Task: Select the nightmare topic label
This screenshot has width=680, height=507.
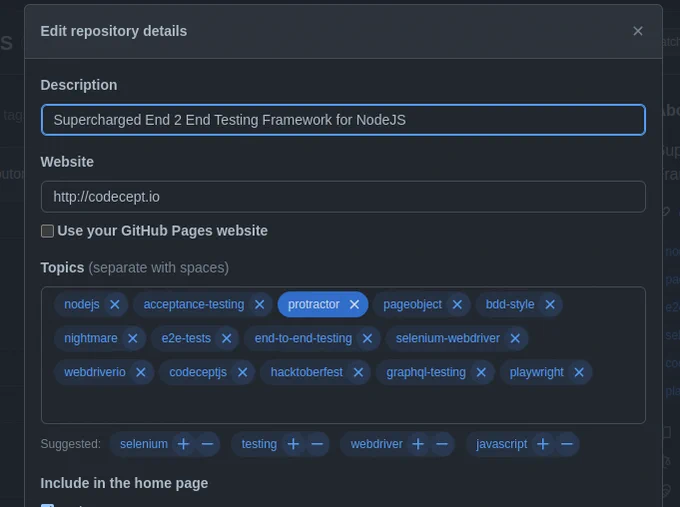Action: tap(91, 338)
